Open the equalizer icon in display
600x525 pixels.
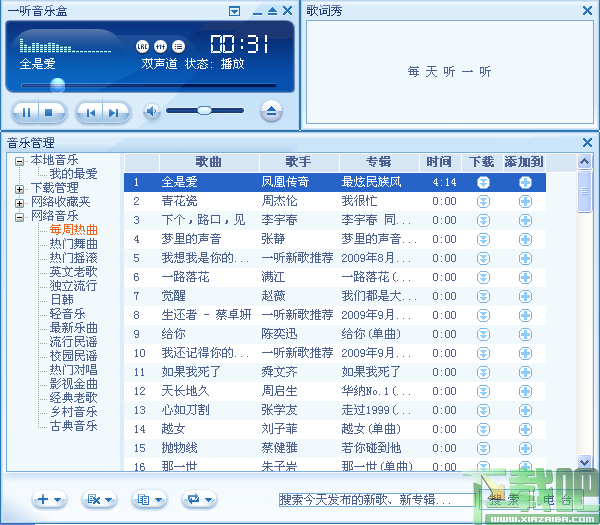[x=160, y=47]
